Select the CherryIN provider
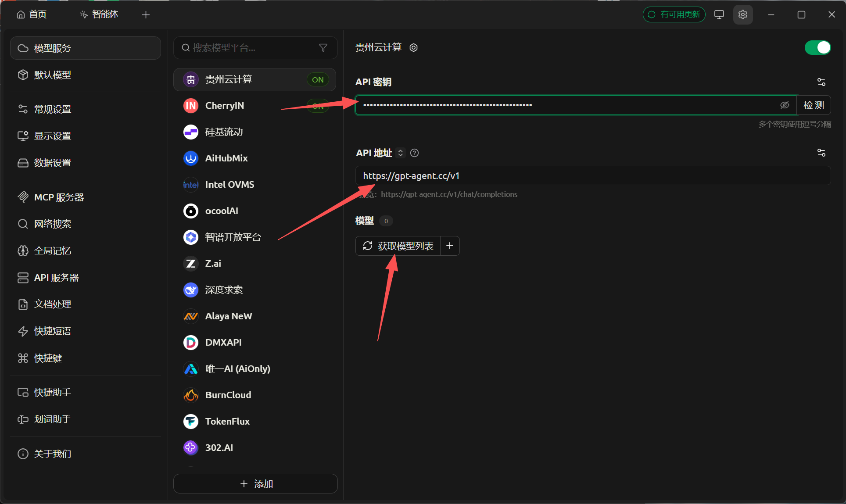 (x=255, y=106)
